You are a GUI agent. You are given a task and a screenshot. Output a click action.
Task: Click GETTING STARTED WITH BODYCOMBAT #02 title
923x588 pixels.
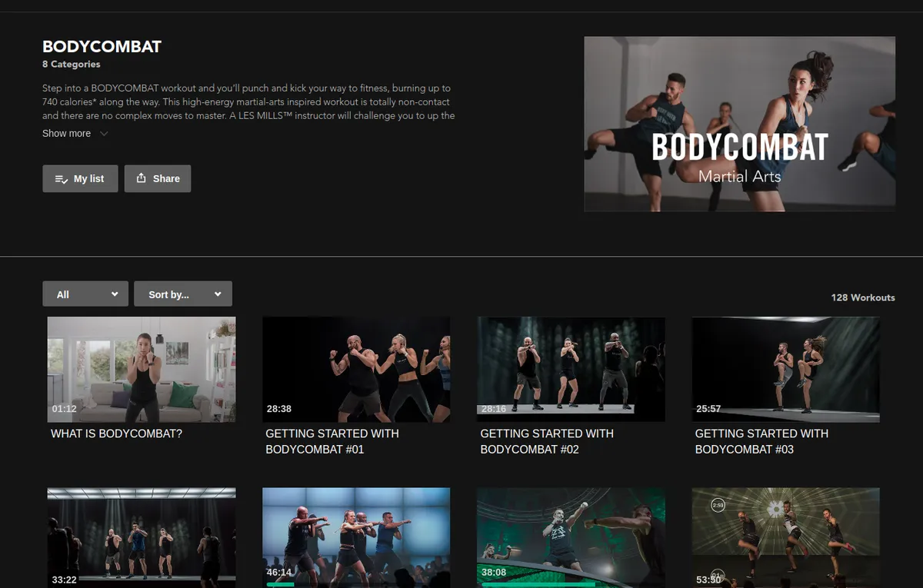click(x=546, y=441)
